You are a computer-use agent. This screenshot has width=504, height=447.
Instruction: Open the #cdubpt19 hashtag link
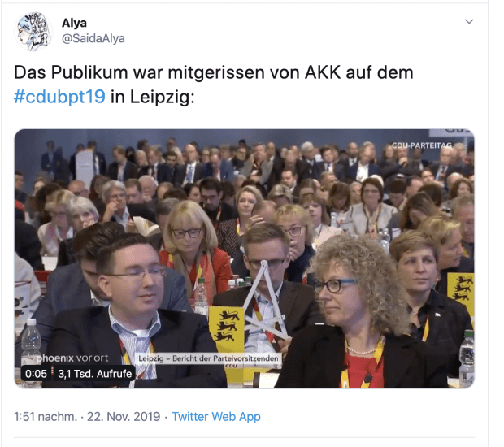tap(59, 97)
